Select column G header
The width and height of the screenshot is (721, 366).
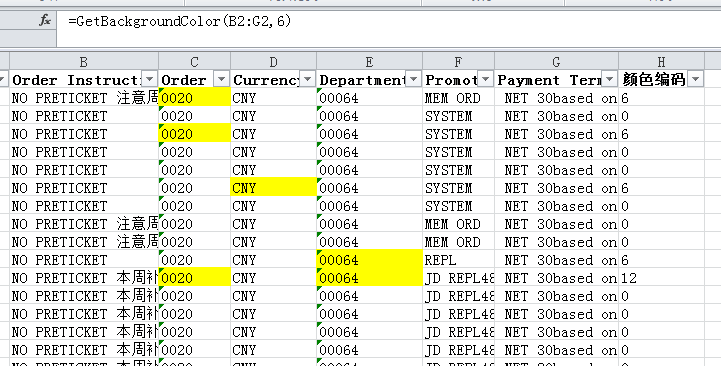556,61
